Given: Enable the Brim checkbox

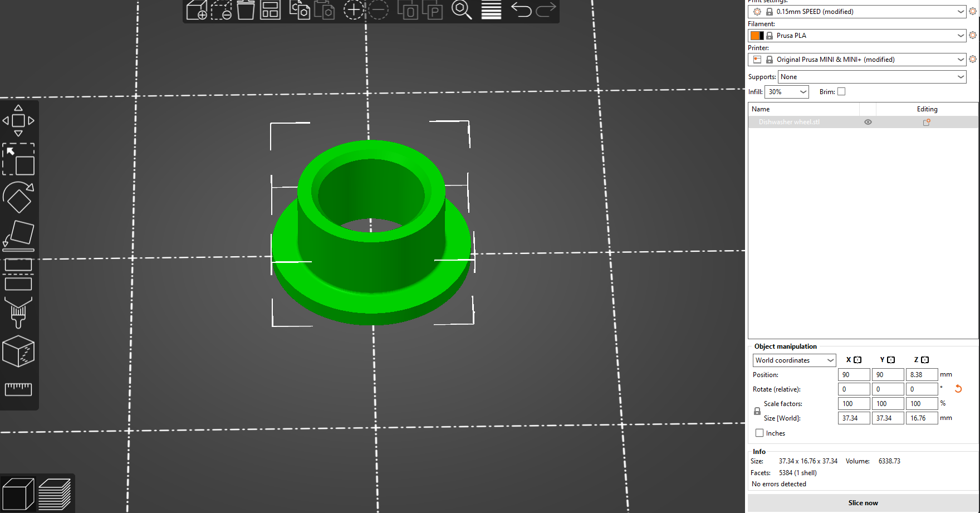Looking at the screenshot, I should [x=841, y=92].
